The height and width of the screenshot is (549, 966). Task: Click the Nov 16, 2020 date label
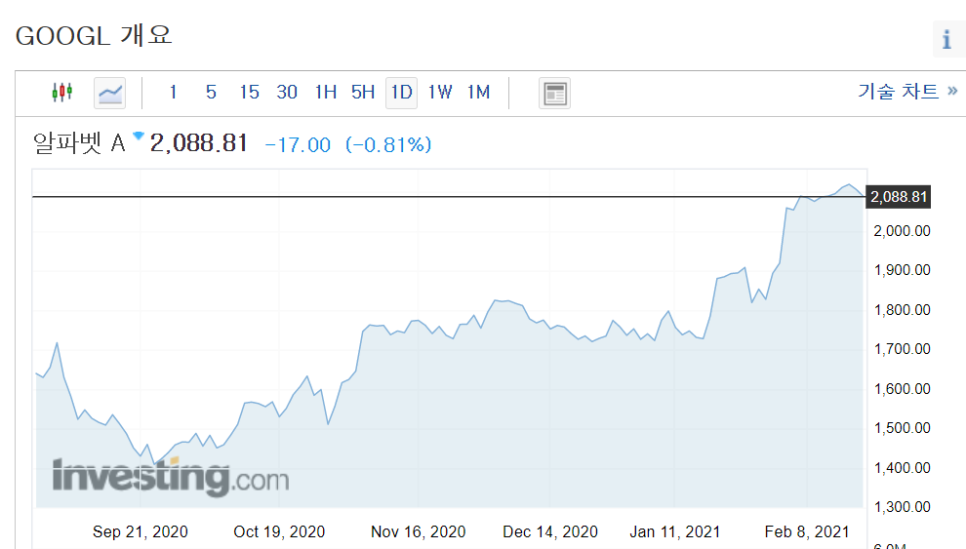pos(418,532)
